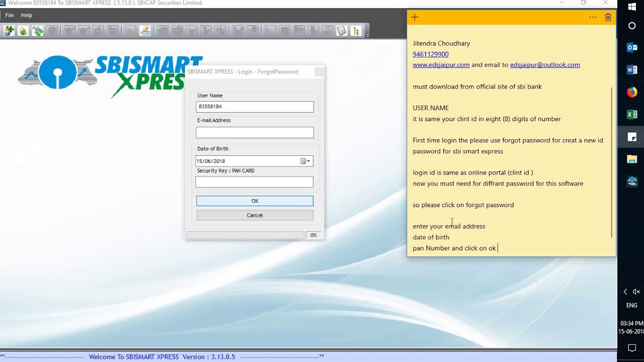Screen dimensions: 644x362
Task: Open Excel from the taskbar
Action: point(632,115)
